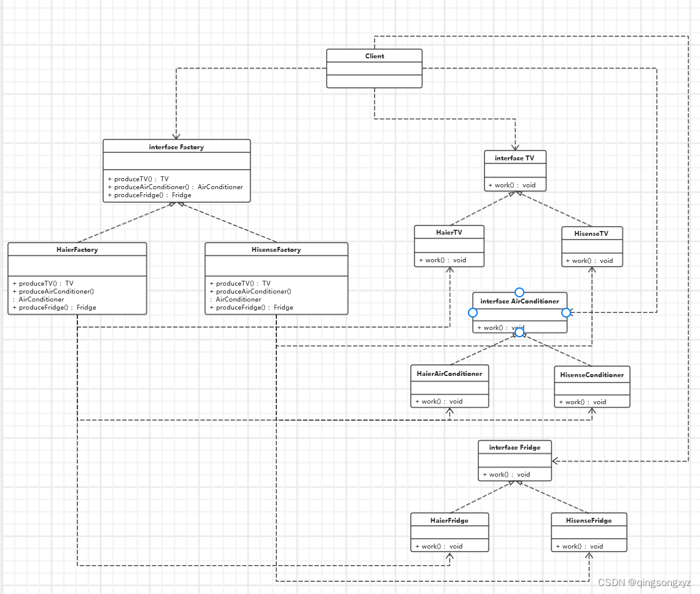700x594 pixels.
Task: Click the HisenseTV class header
Action: click(x=591, y=233)
